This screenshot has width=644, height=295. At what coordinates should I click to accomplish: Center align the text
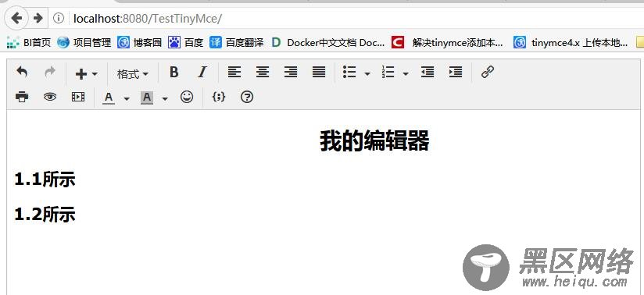pos(263,73)
